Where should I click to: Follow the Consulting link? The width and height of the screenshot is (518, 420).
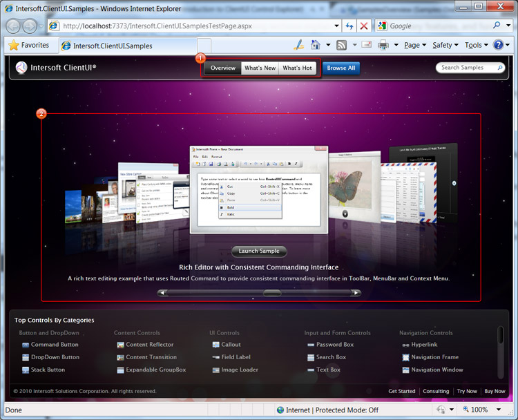[x=436, y=391]
